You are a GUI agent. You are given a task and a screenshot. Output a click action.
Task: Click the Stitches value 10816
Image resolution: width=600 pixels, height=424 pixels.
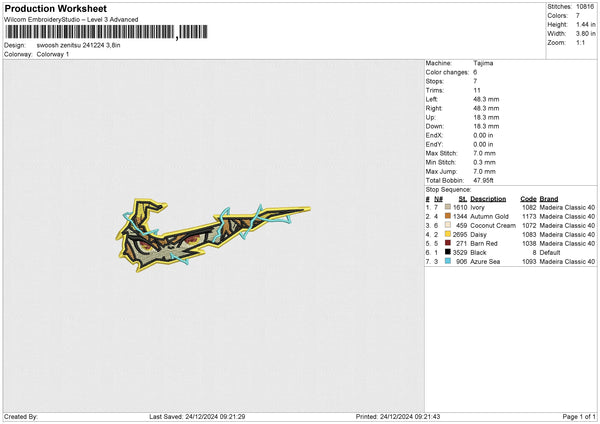(585, 7)
